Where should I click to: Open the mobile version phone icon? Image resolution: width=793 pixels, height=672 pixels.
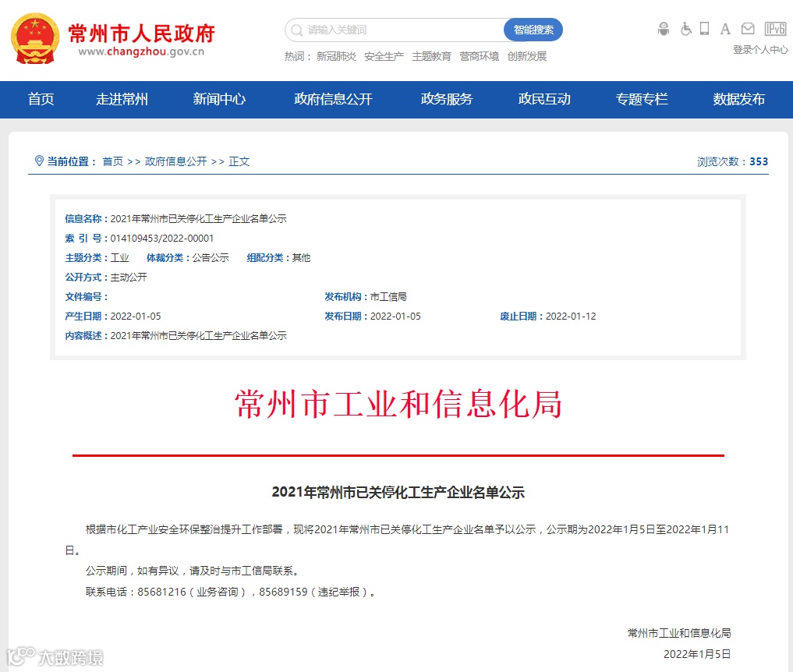pyautogui.click(x=704, y=29)
